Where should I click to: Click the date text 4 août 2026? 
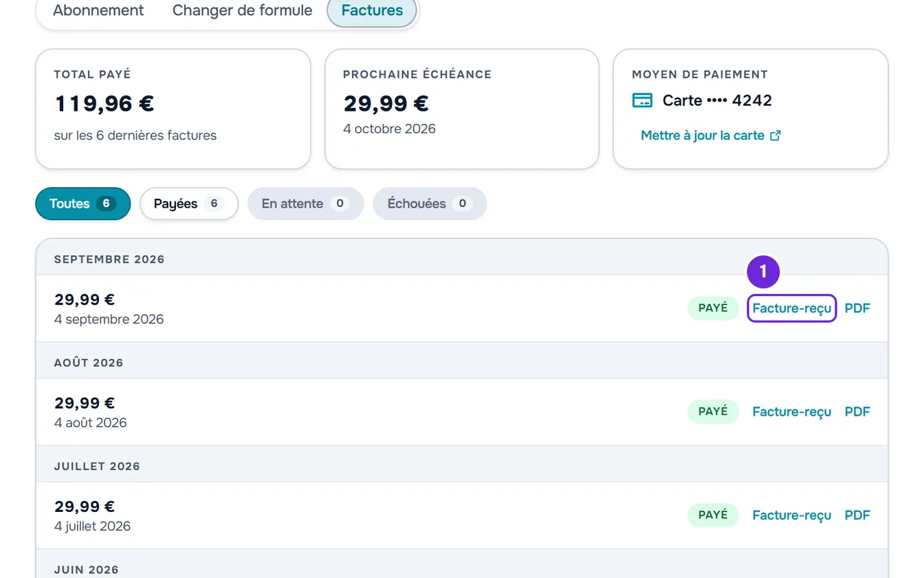(x=91, y=422)
